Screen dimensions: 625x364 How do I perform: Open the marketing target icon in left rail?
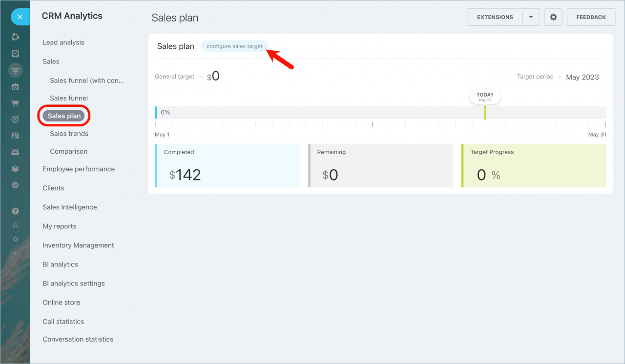point(15,120)
